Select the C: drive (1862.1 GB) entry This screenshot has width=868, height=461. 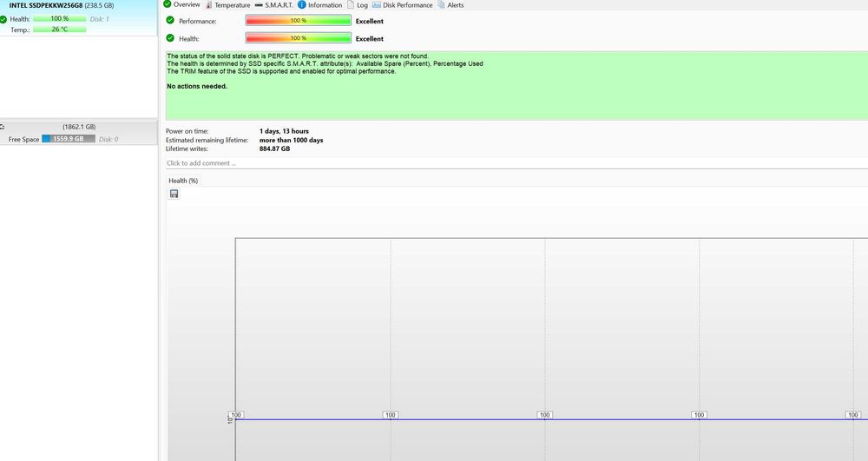pos(79,133)
